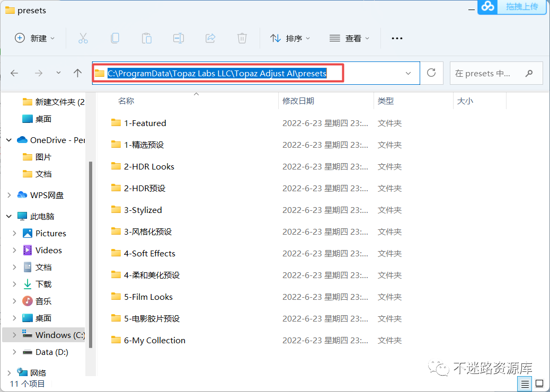Click the search magnifier icon
The height and width of the screenshot is (392, 550).
[529, 73]
